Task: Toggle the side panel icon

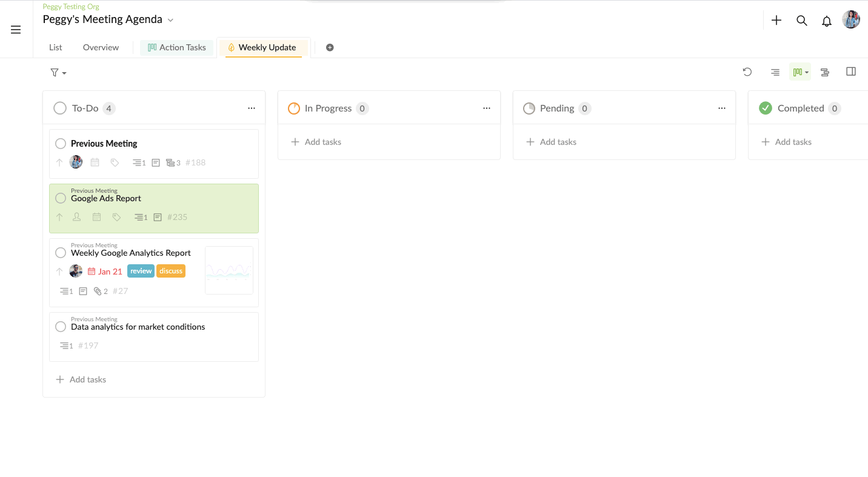Action: [x=851, y=72]
